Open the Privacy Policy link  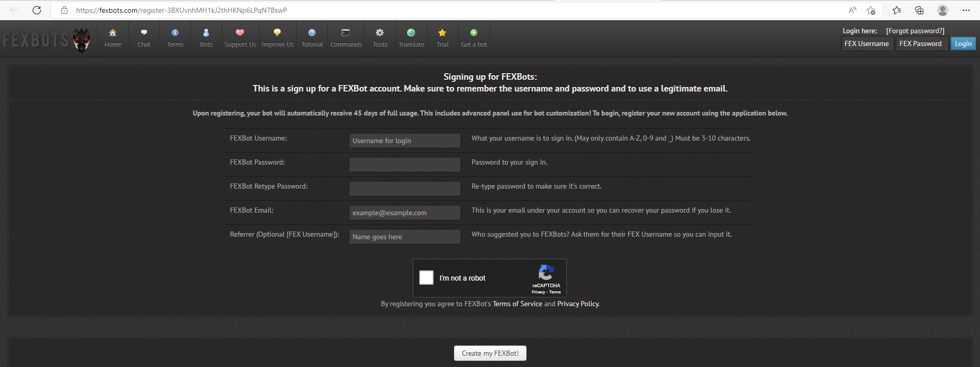coord(578,304)
